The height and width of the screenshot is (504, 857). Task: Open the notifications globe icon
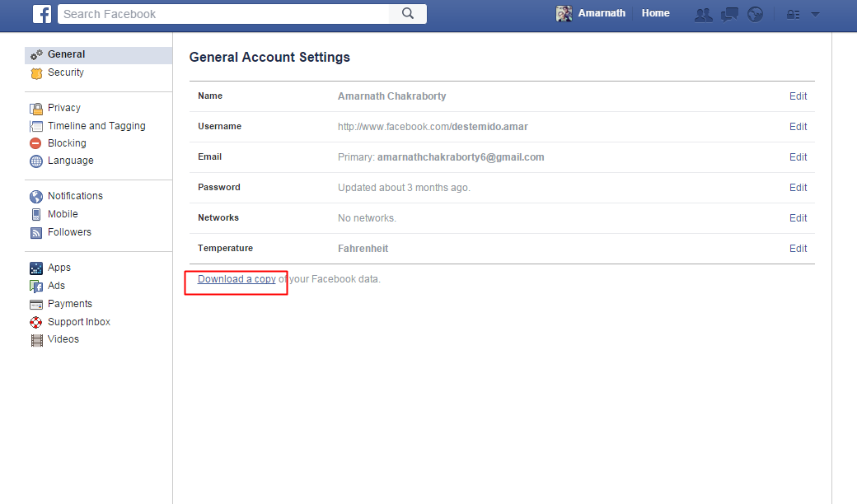point(756,15)
